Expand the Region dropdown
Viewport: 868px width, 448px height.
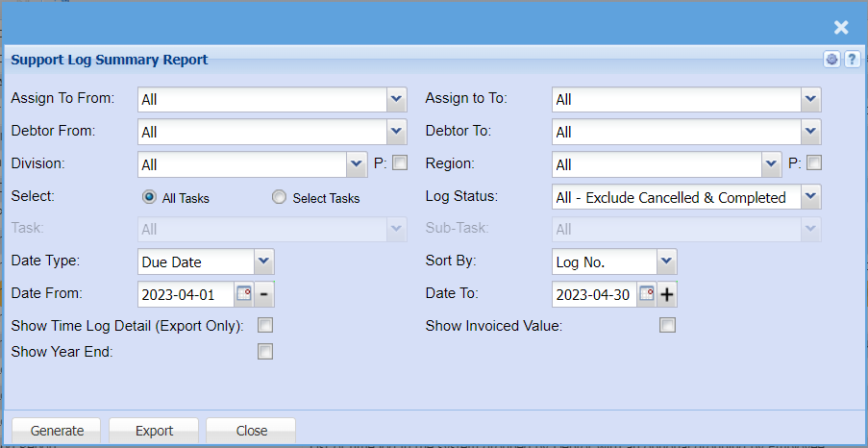pos(770,164)
